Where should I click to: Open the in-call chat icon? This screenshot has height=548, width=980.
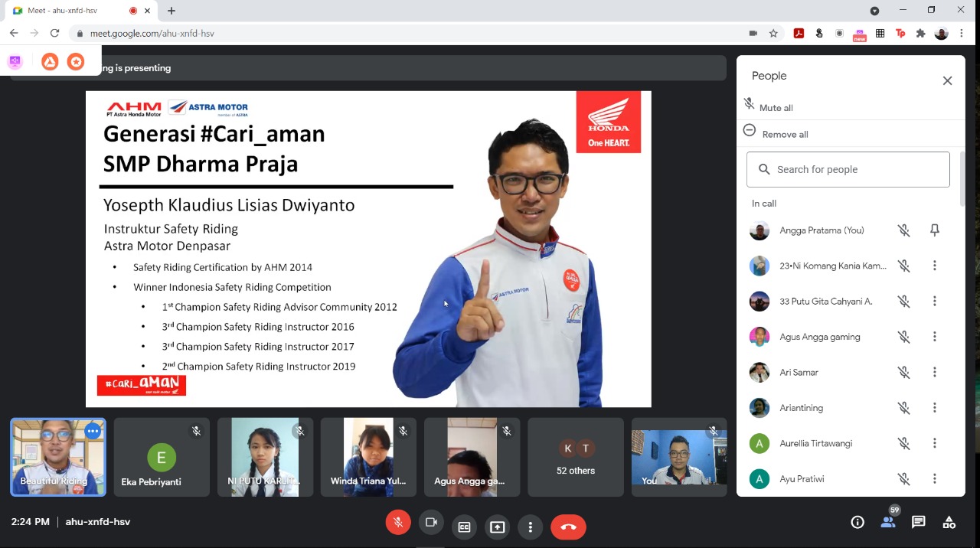(919, 522)
